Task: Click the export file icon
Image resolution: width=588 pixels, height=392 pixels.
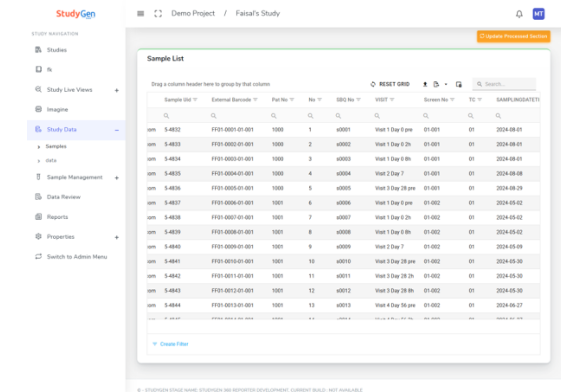Action: [x=436, y=84]
